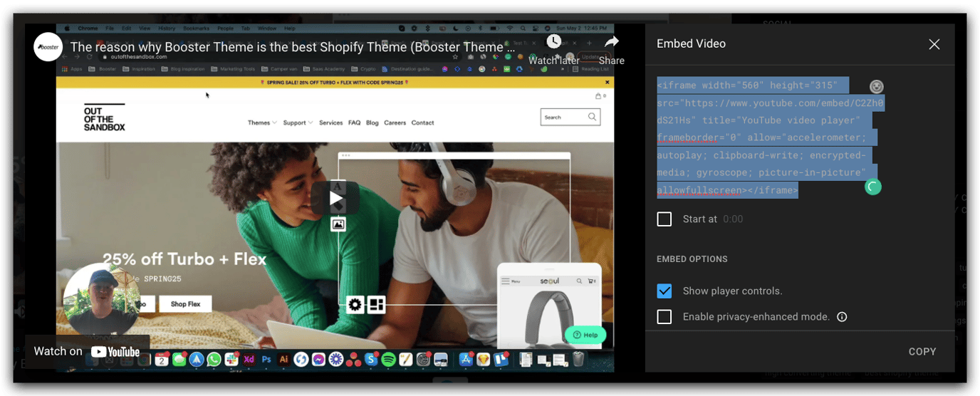Open the Share arrow on the video
Viewport: 980px width, 396px height.
click(611, 49)
